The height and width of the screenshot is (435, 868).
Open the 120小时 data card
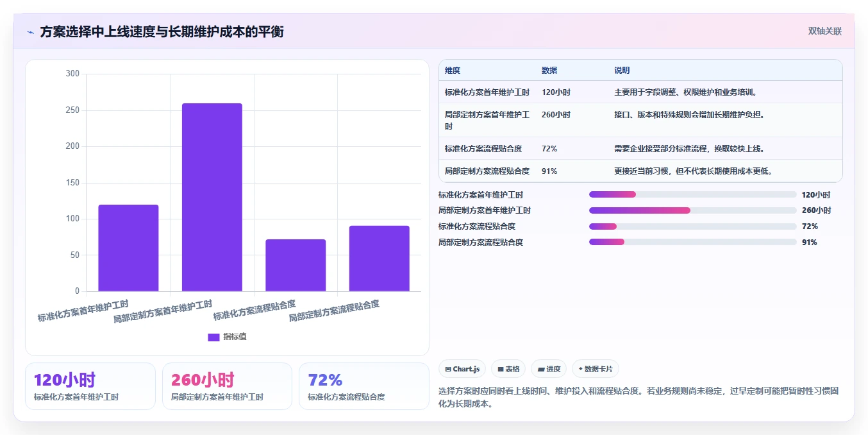pos(90,386)
